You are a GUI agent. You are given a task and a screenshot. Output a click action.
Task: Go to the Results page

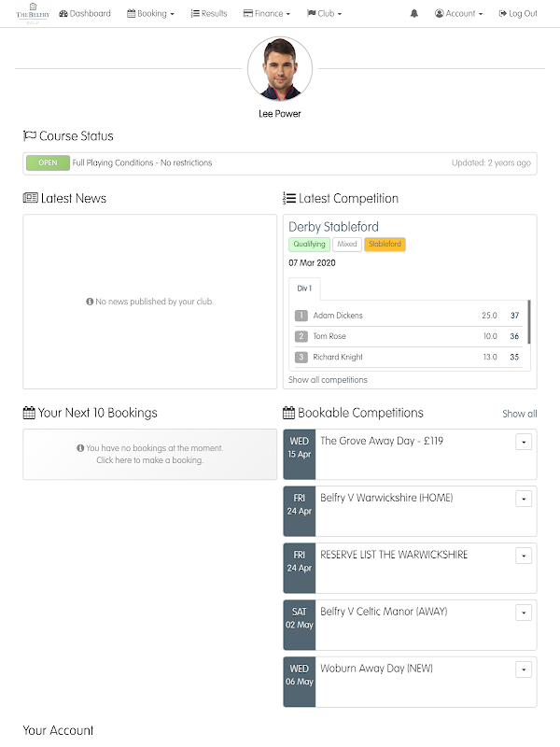click(209, 14)
